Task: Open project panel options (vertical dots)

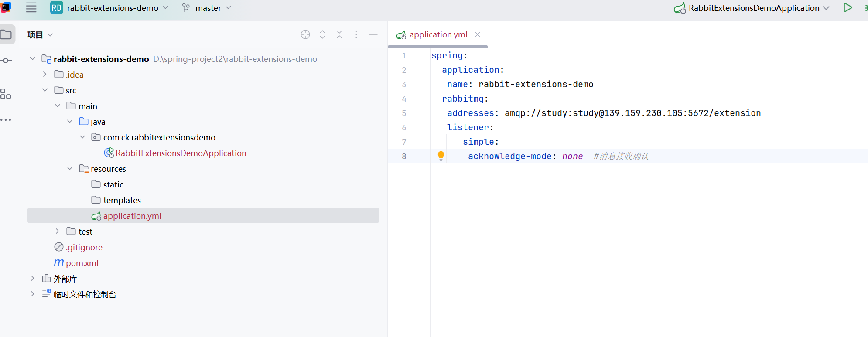Action: (x=356, y=34)
